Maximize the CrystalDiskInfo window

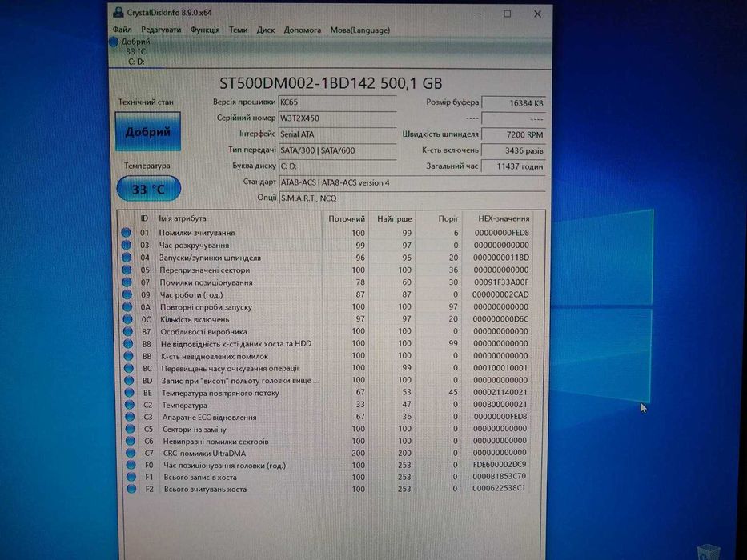pos(508,14)
